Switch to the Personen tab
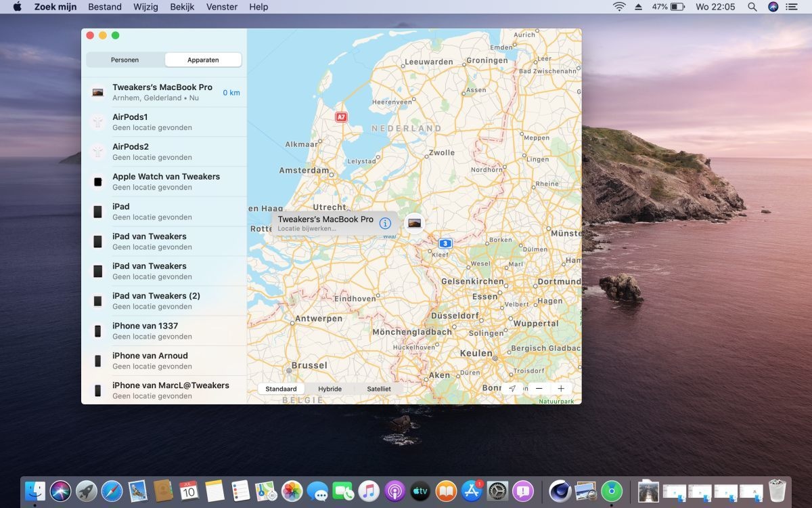 tap(125, 60)
